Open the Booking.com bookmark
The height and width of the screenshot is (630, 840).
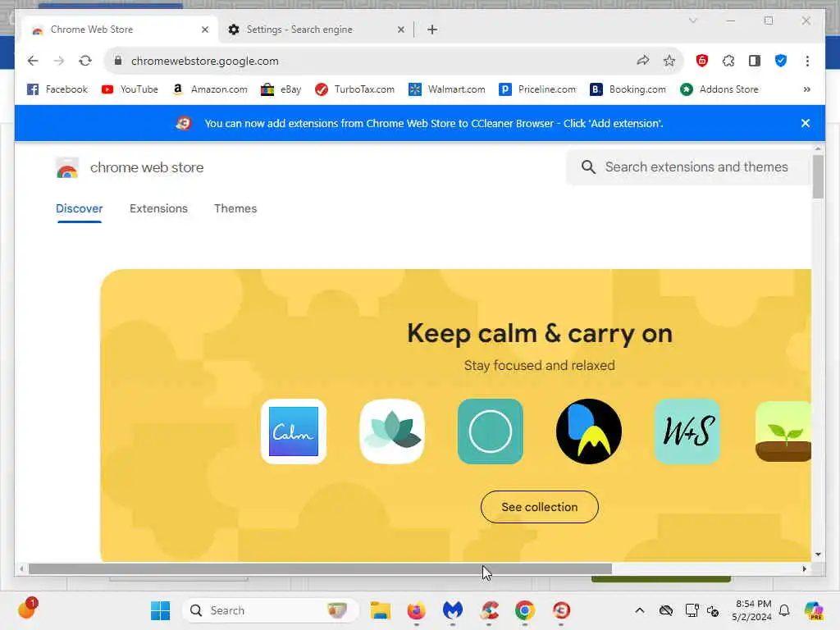pos(628,89)
